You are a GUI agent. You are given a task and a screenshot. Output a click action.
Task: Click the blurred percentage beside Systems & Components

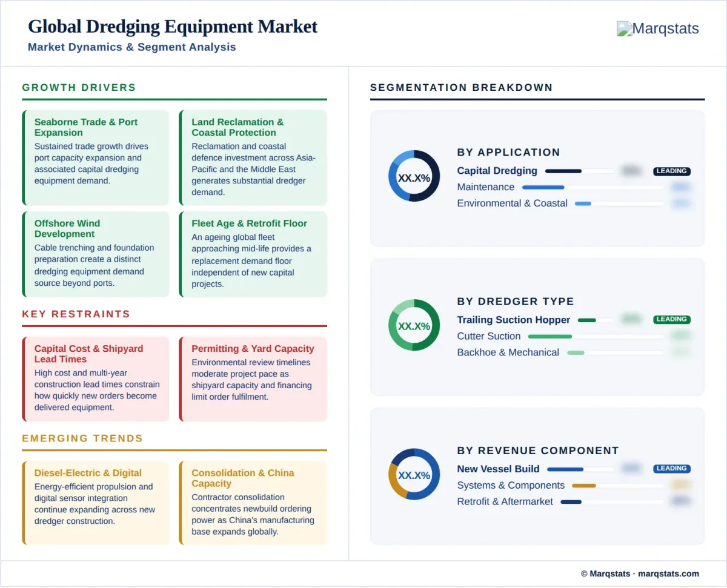click(681, 485)
